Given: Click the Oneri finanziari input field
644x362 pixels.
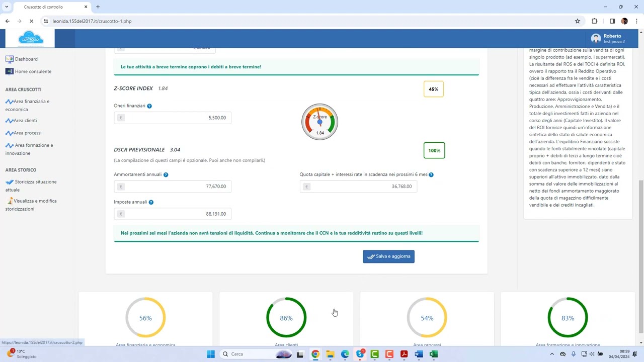Looking at the screenshot, I should click(x=173, y=118).
